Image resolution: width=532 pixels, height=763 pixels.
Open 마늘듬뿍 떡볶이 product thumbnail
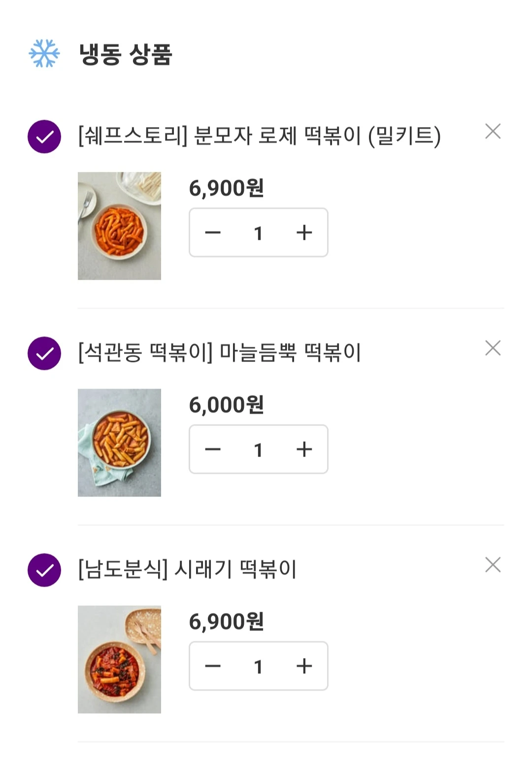(x=119, y=443)
